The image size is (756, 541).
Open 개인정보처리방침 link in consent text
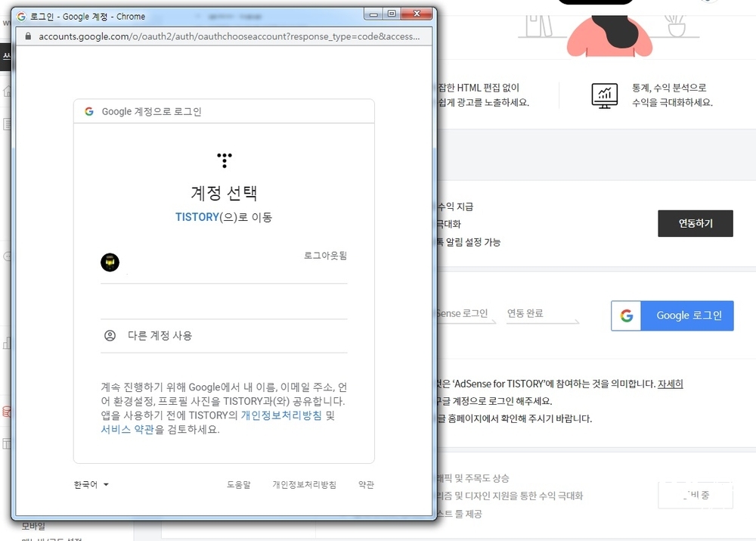[281, 415]
